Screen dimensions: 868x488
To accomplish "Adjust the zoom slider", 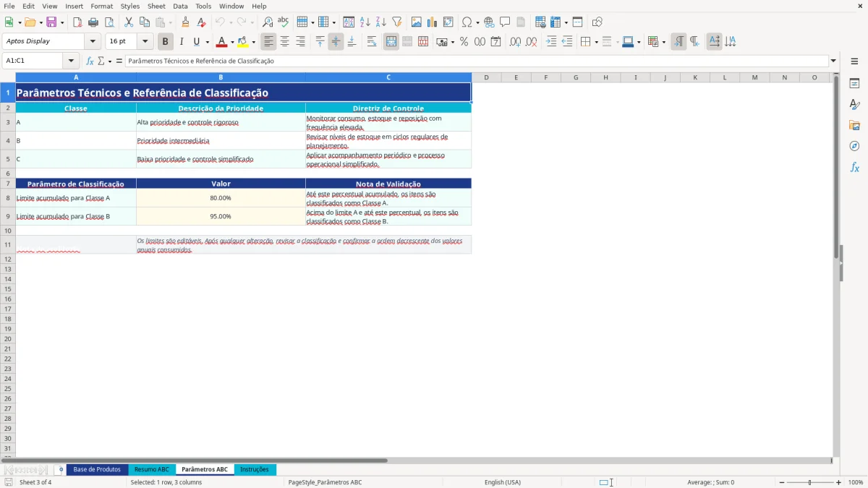I will [x=809, y=482].
